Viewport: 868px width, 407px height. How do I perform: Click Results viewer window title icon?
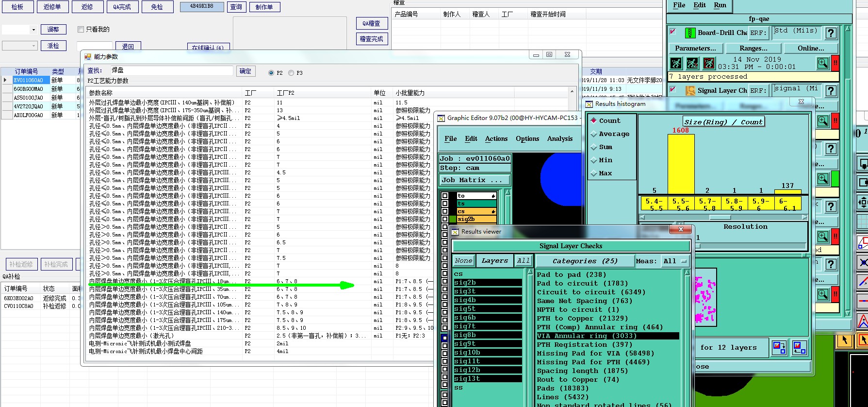(455, 232)
